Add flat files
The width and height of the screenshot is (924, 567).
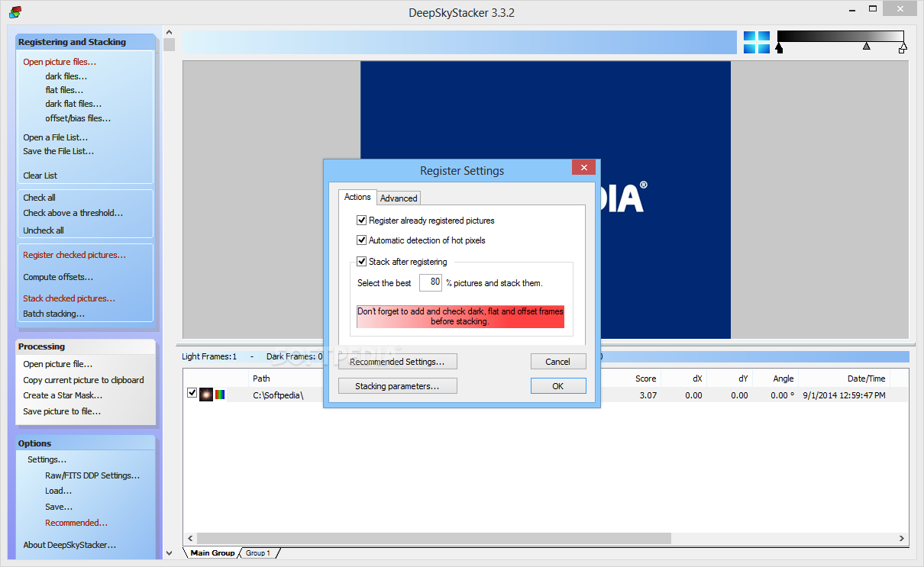tap(64, 90)
